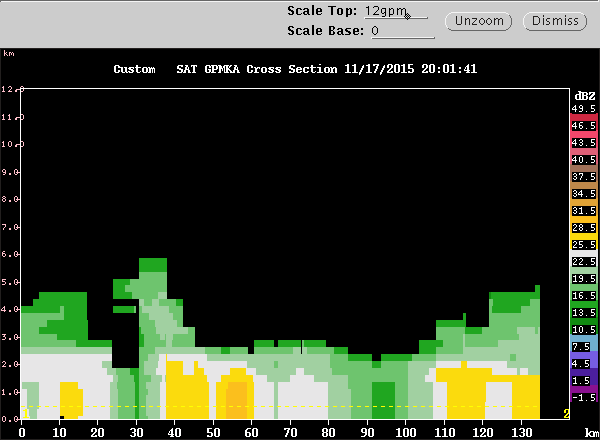Click the 'SAT GPMKA Cross Section' title
Viewport: 600px width, 440px height.
(256, 69)
